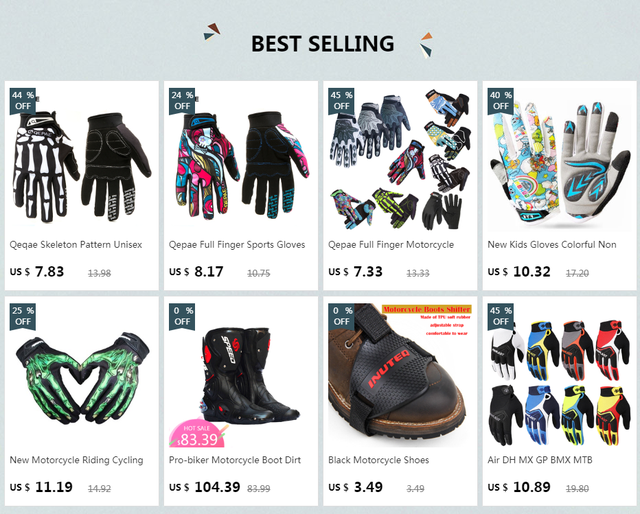The image size is (640, 514).
Task: Click the BEST SELLING heading
Action: coord(322,44)
